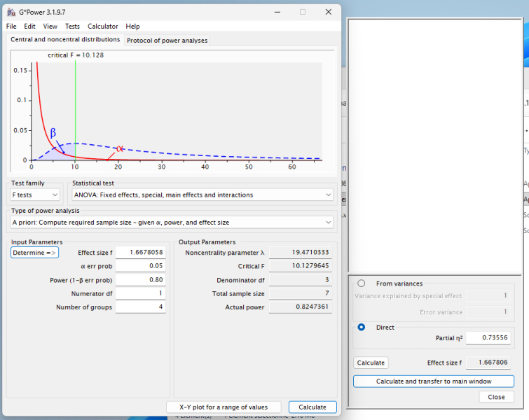The width and height of the screenshot is (529, 420).
Task: Click the G*Power app icon in title bar
Action: 11,12
